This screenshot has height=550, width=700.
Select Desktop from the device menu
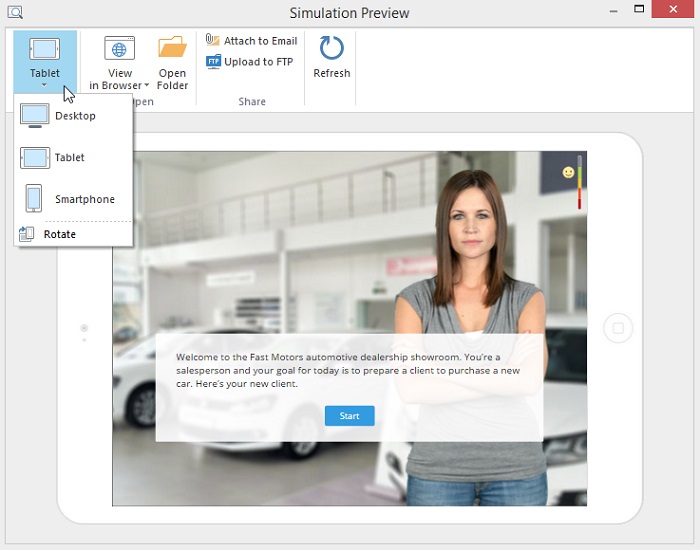coord(74,116)
